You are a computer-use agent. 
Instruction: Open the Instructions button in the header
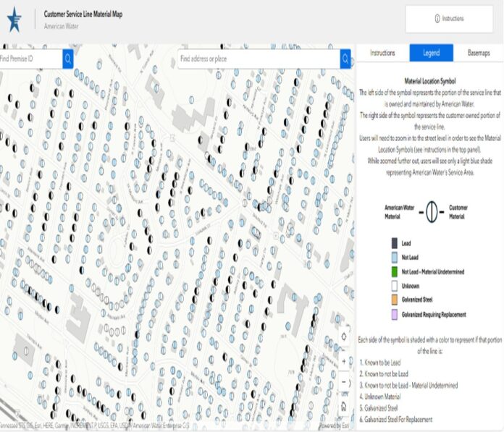(449, 19)
